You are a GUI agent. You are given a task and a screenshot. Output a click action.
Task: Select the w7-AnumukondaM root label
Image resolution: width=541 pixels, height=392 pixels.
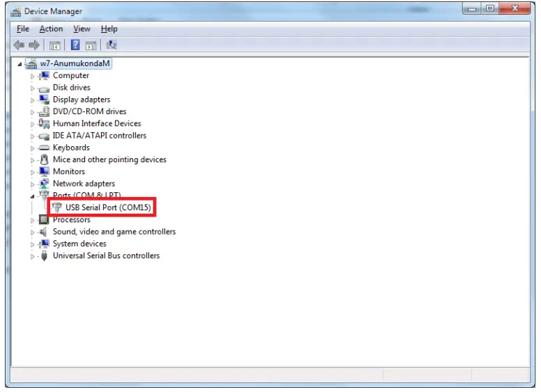[x=75, y=63]
